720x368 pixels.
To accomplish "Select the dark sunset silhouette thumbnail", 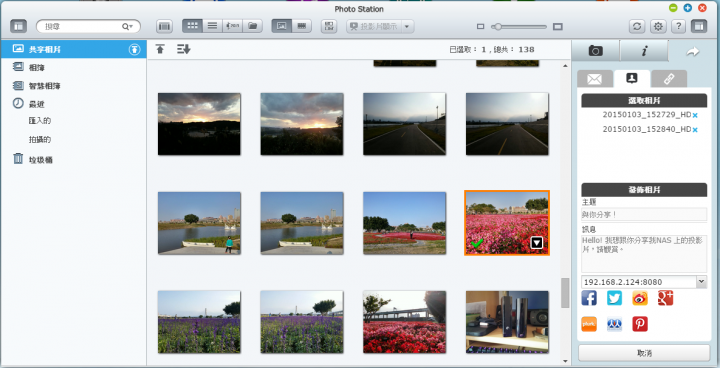I will coord(199,124).
